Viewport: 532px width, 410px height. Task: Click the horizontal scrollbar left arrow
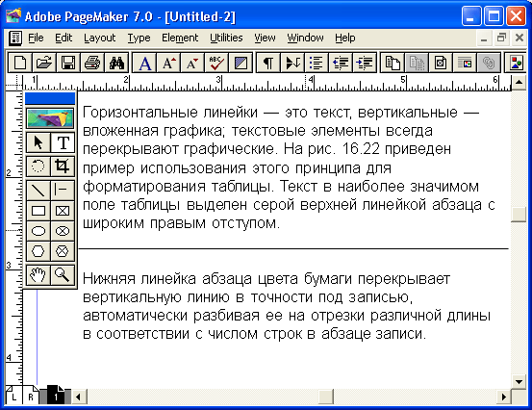point(78,397)
